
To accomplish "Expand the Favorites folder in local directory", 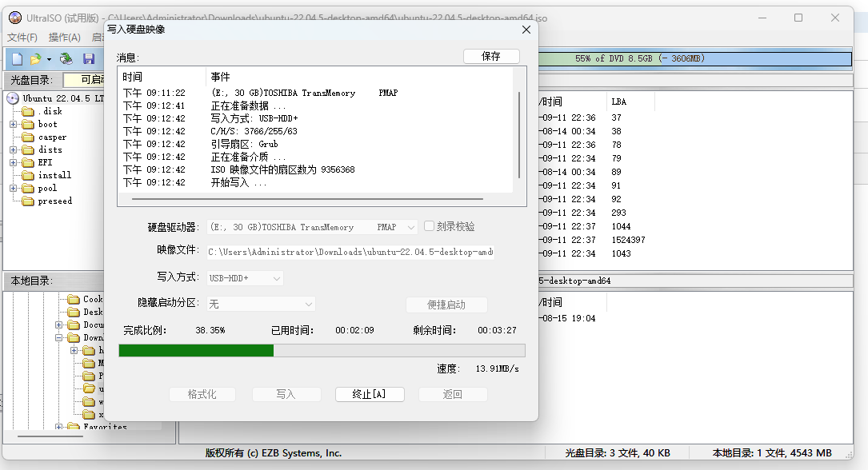I will coord(58,427).
